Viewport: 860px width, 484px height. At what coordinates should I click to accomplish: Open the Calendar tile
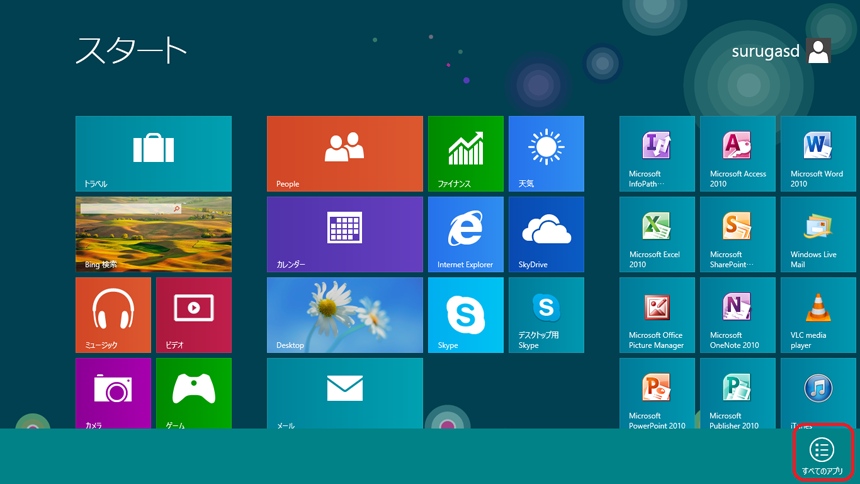(345, 234)
